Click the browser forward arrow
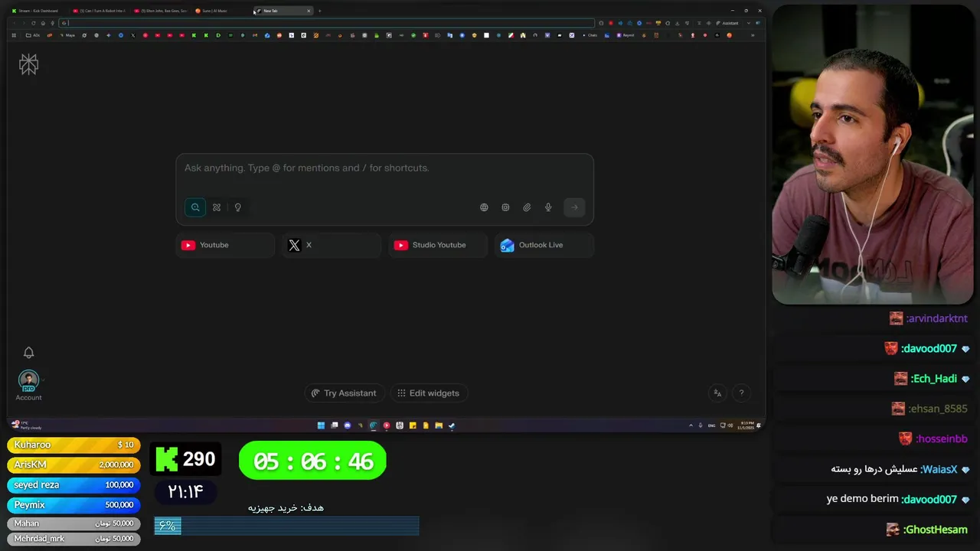Image resolution: width=980 pixels, height=551 pixels. (24, 23)
